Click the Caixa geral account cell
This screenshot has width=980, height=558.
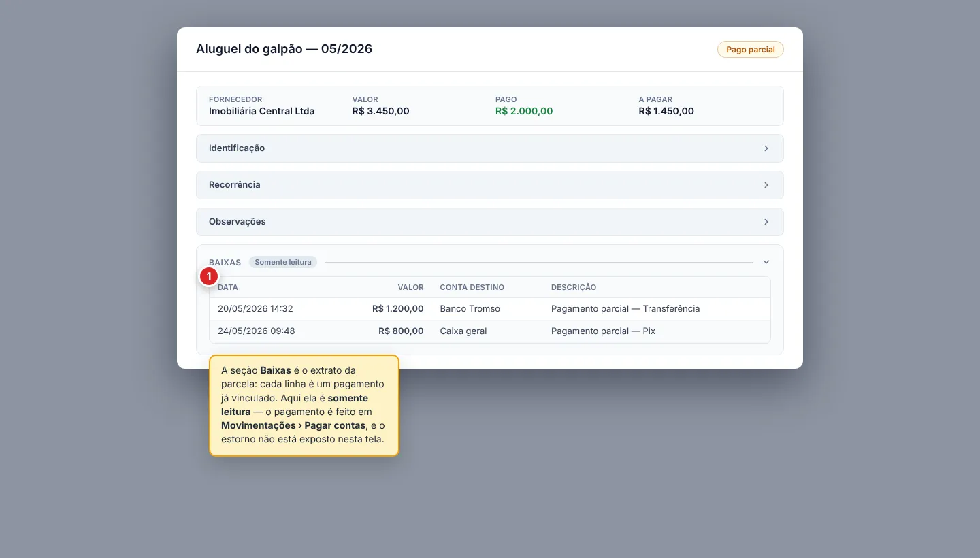pos(463,331)
